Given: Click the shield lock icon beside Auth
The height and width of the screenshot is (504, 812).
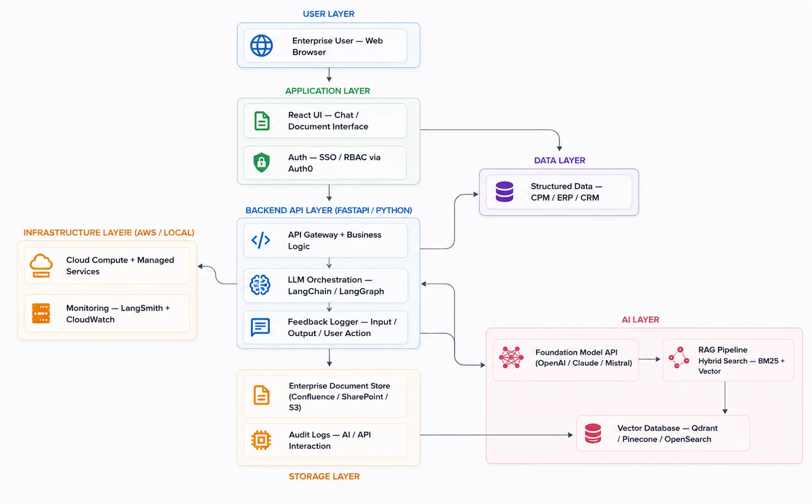Looking at the screenshot, I should click(x=262, y=163).
